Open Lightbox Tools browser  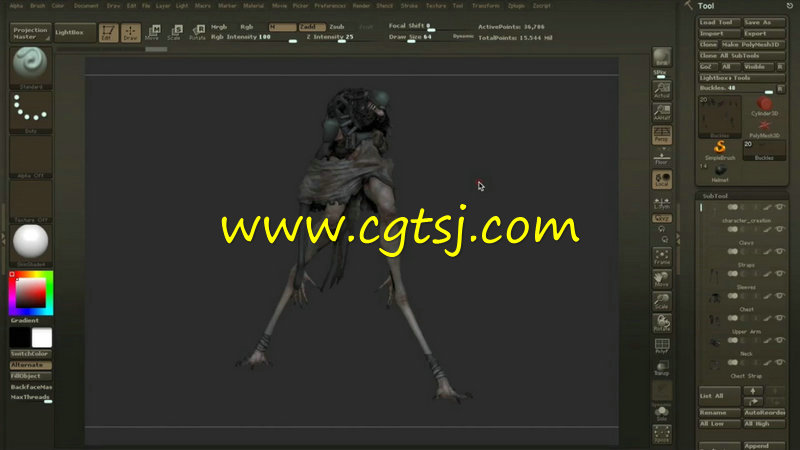click(741, 78)
